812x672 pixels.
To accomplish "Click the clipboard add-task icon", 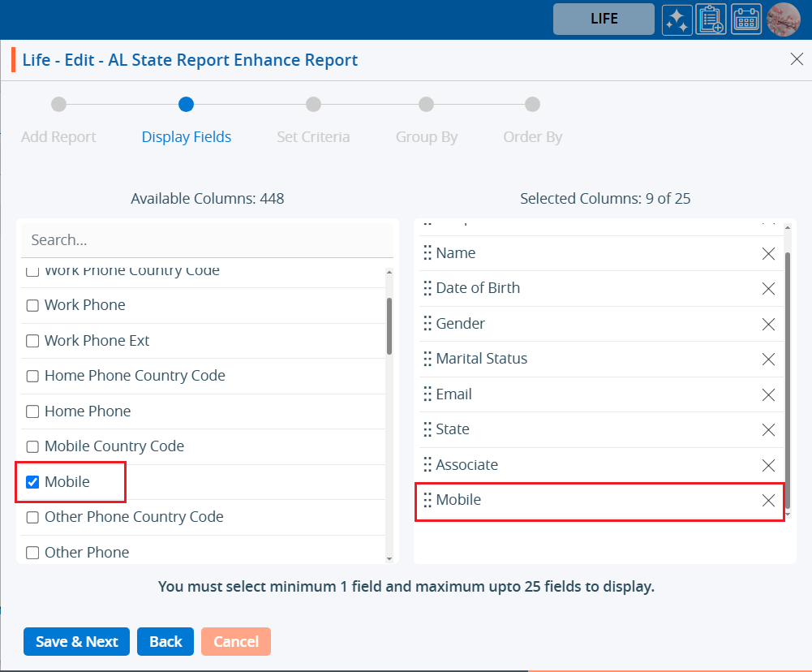I will click(711, 19).
